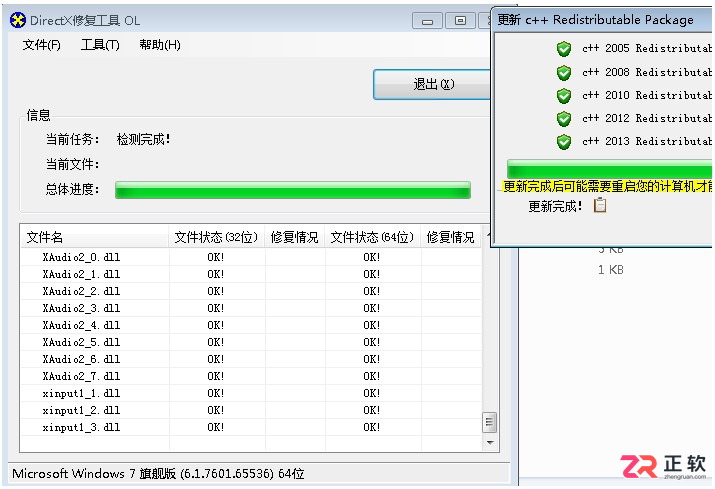Click the 32-bit OK! status of XAudio2_0.dll
The height and width of the screenshot is (489, 715).
(216, 257)
